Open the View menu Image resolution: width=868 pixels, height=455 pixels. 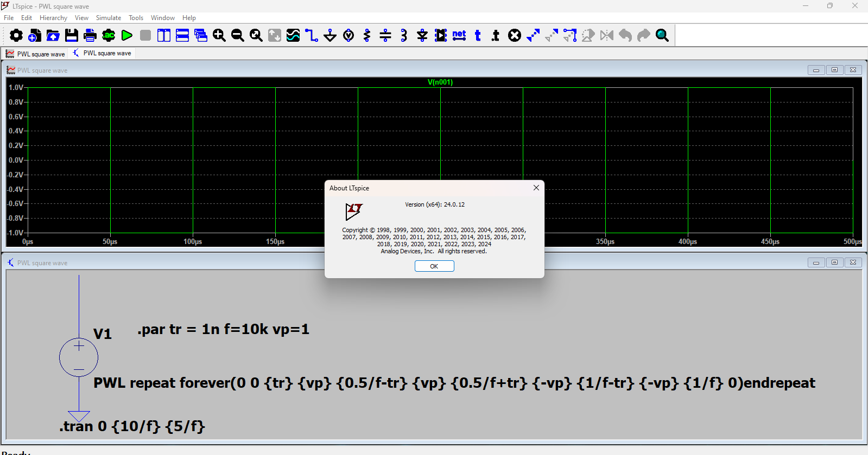click(81, 18)
